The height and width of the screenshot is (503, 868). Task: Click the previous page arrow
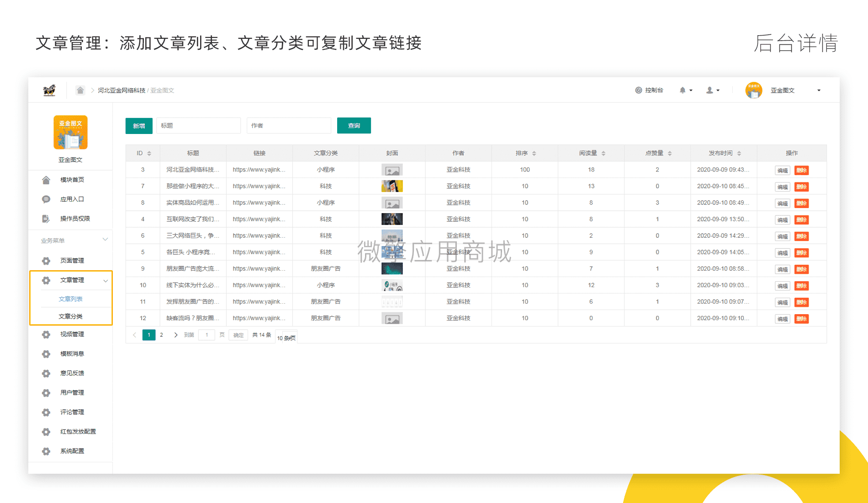coord(134,335)
